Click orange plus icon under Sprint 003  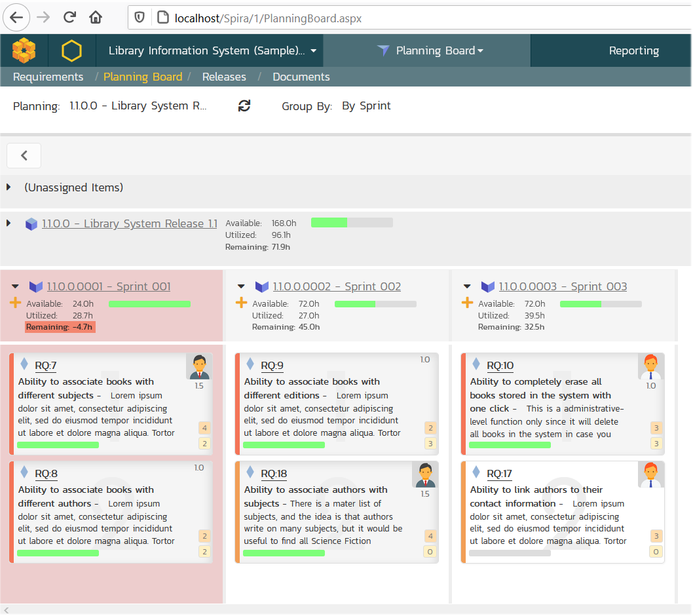tap(467, 302)
